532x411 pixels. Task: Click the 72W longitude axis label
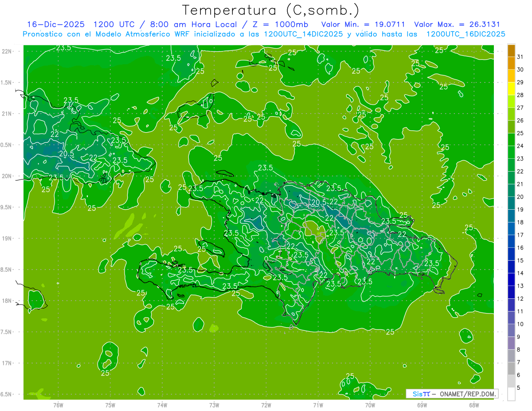pos(266,405)
